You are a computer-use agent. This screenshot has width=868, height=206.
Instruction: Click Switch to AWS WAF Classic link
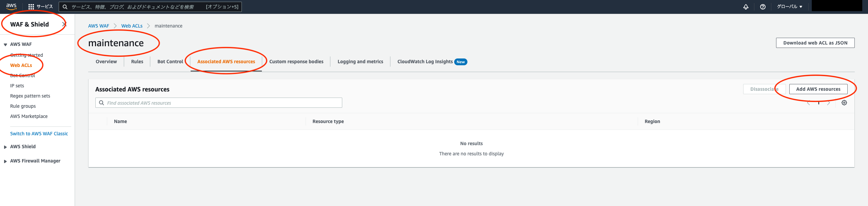tap(39, 134)
